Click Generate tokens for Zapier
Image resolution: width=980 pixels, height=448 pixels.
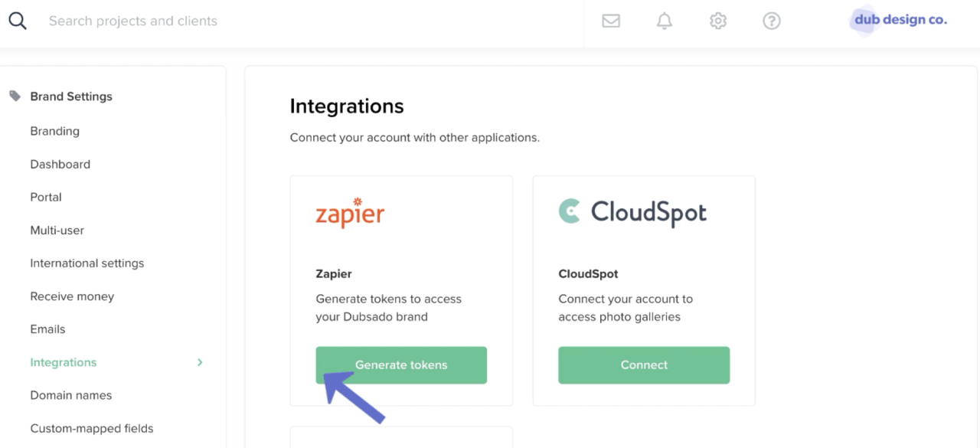point(401,365)
